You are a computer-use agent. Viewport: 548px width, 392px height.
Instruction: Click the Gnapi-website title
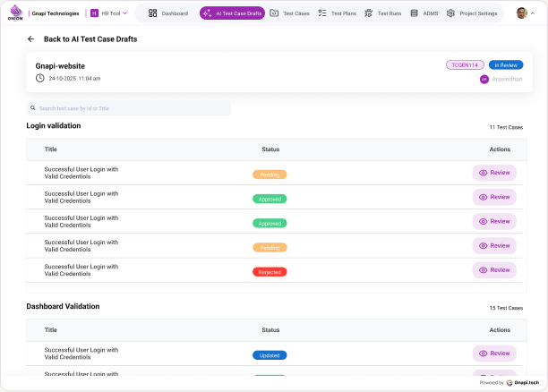pos(60,66)
